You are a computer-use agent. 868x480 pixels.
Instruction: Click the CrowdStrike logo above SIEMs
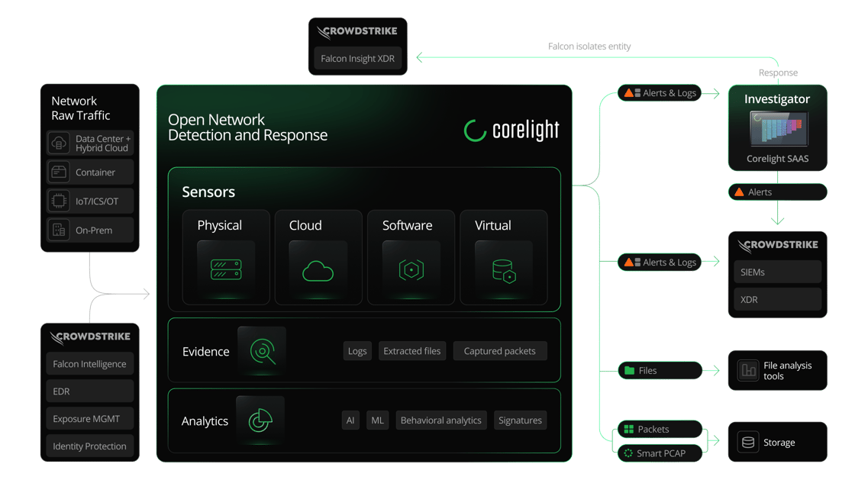coord(777,245)
